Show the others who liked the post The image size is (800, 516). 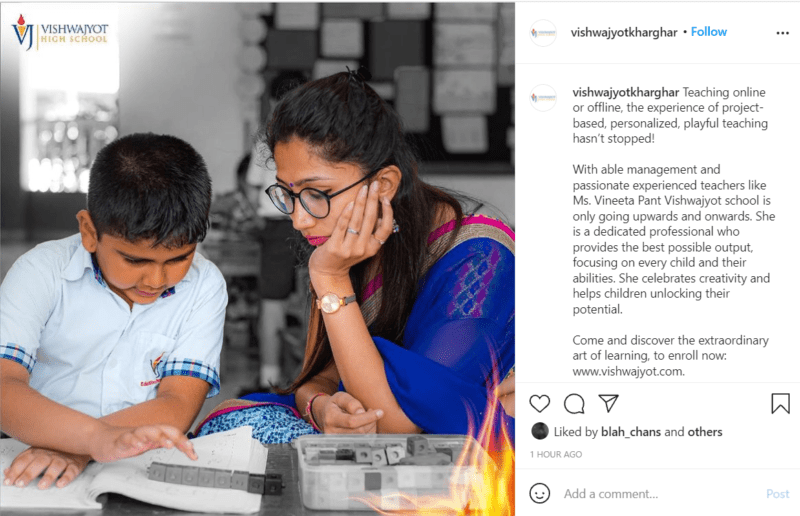705,432
